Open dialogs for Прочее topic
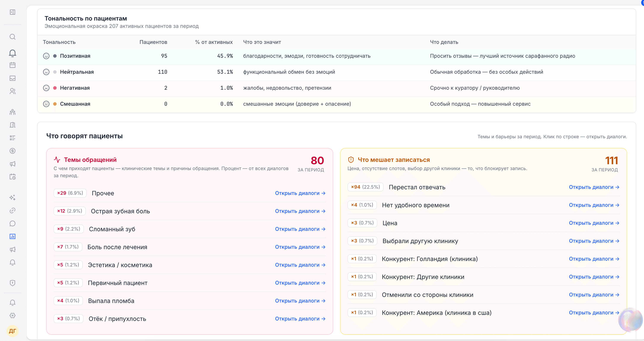 (x=300, y=193)
